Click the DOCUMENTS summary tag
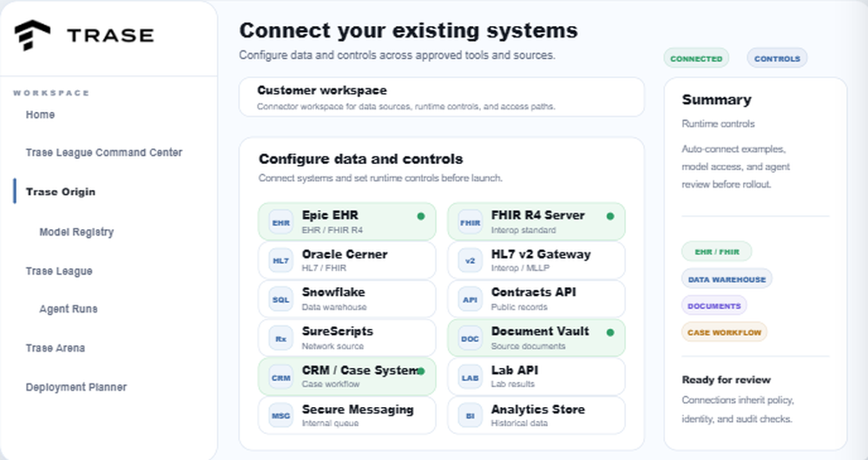The height and width of the screenshot is (460, 868). 714,306
